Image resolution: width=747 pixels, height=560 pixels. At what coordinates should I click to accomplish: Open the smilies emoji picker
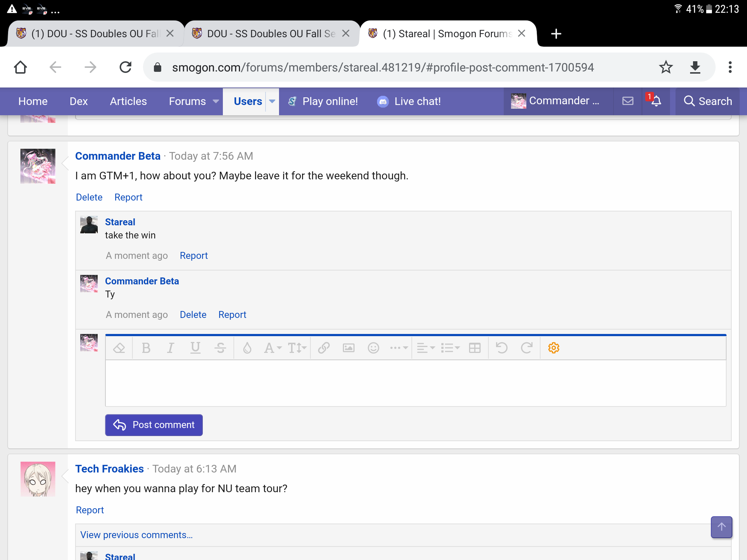point(373,348)
